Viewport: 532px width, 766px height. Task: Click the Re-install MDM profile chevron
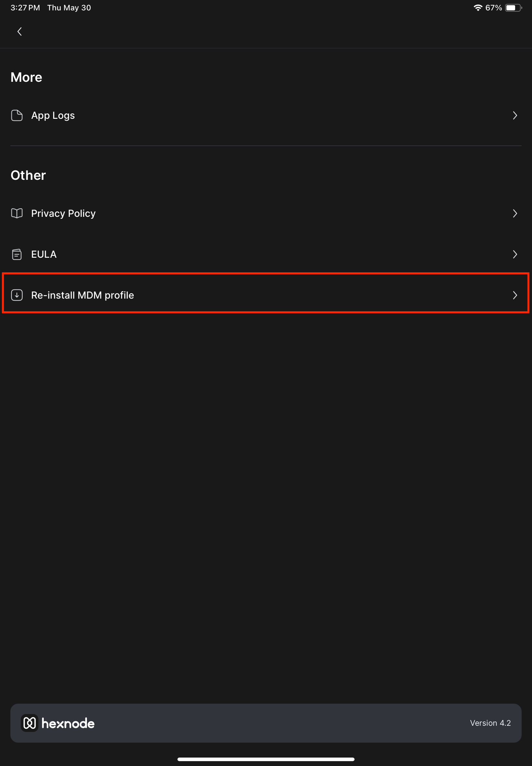[x=515, y=295]
